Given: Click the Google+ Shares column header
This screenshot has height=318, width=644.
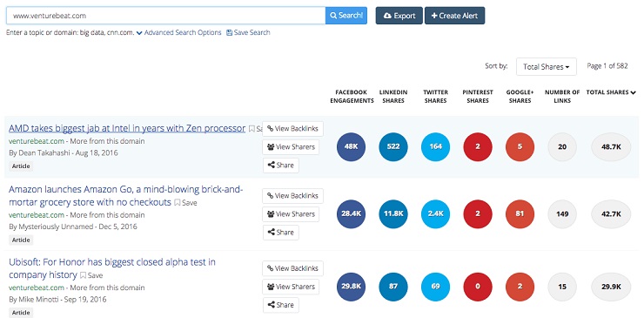Looking at the screenshot, I should point(520,96).
